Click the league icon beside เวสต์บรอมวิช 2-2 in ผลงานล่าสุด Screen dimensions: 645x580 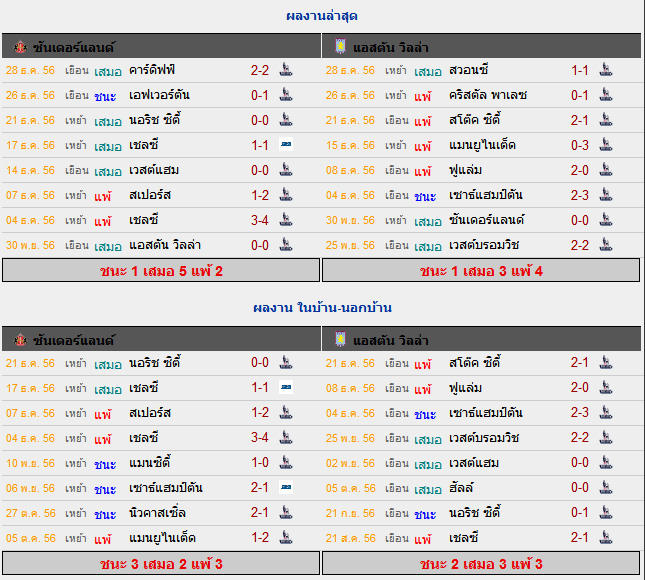pos(606,245)
